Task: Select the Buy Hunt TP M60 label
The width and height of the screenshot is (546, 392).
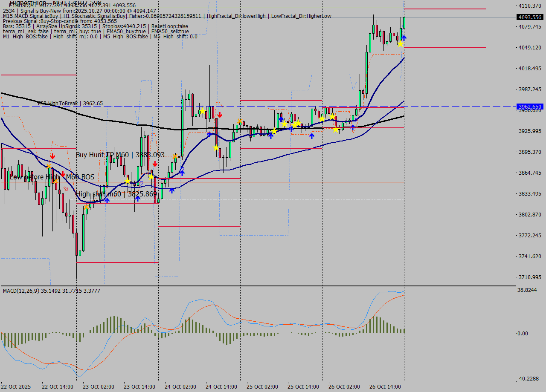Action: (x=120, y=155)
